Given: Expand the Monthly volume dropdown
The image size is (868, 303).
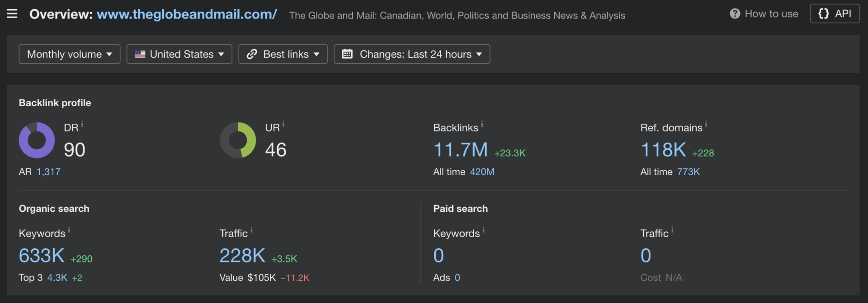Looking at the screenshot, I should click(x=70, y=54).
